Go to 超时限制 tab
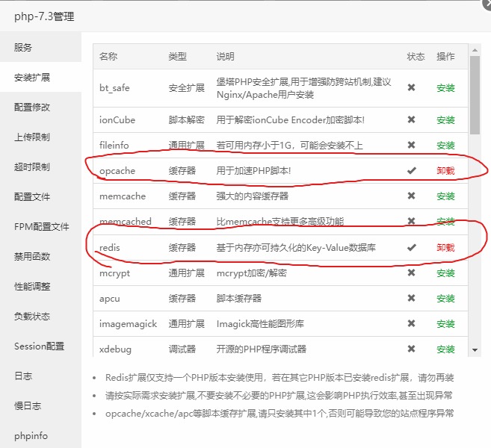Image resolution: width=491 pixels, height=448 pixels. [x=40, y=167]
